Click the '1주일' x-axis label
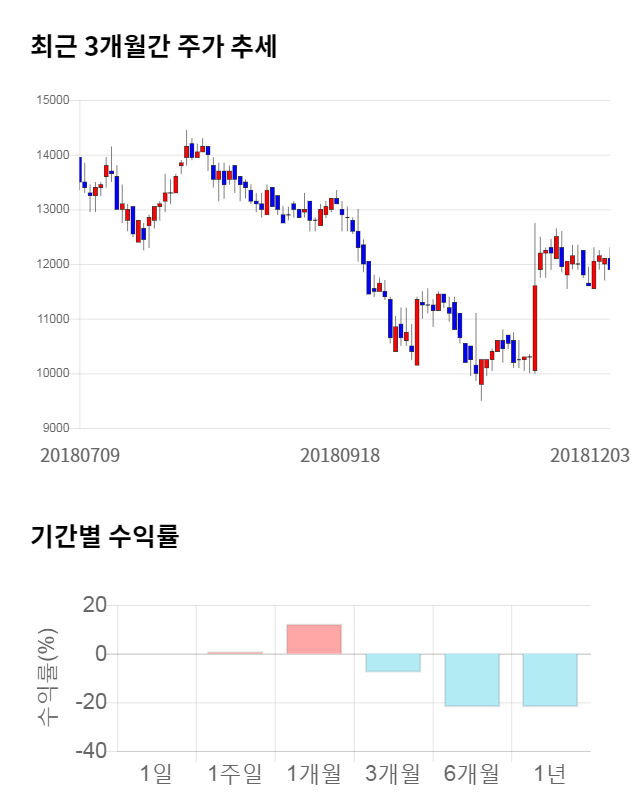 pyautogui.click(x=235, y=773)
